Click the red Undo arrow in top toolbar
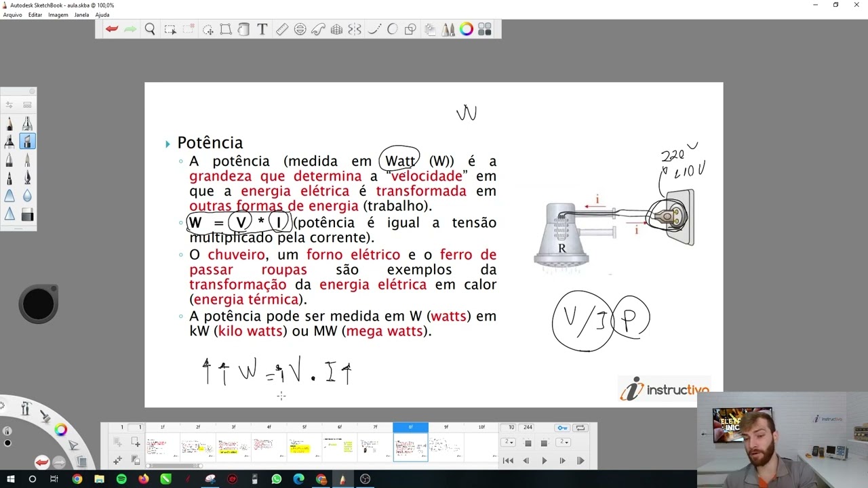This screenshot has width=868, height=488. point(112,29)
